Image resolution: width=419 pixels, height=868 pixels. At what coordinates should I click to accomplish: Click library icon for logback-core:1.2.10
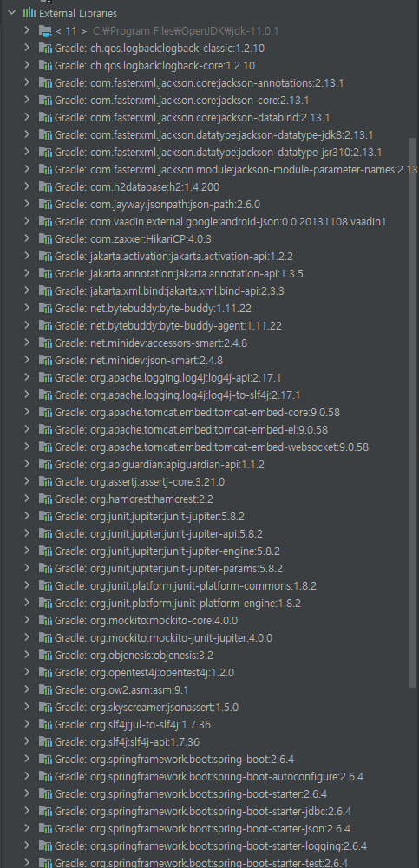tap(45, 65)
